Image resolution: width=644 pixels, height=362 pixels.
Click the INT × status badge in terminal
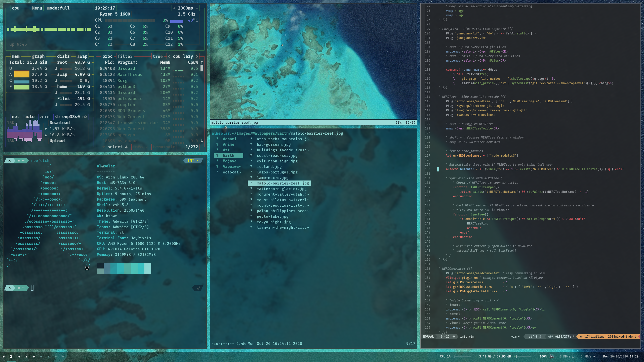pyautogui.click(x=193, y=161)
